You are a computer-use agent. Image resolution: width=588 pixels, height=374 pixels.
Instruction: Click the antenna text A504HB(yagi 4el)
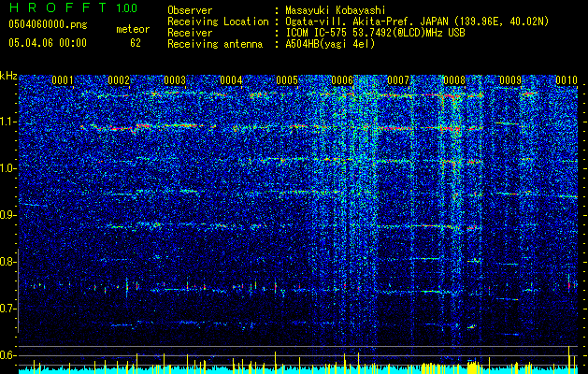(330, 44)
